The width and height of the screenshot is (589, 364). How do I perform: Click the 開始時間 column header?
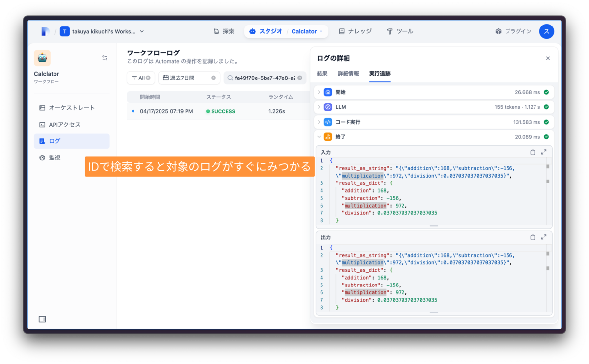coord(150,97)
